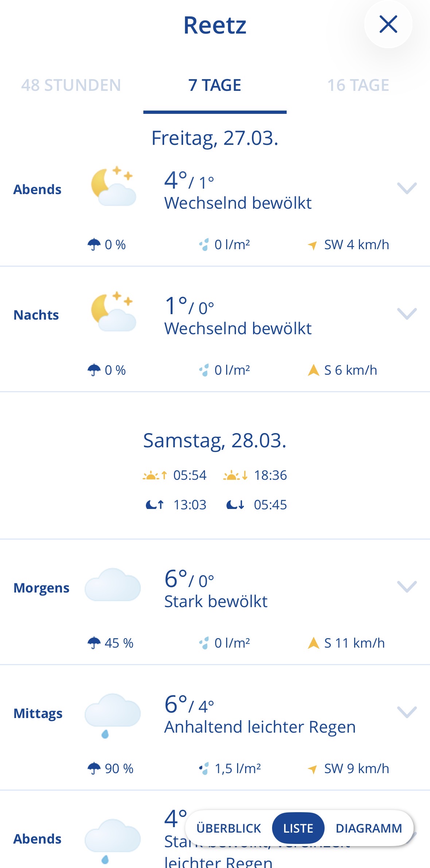Switch view to Diagramm
430x868 pixels.
tap(369, 828)
